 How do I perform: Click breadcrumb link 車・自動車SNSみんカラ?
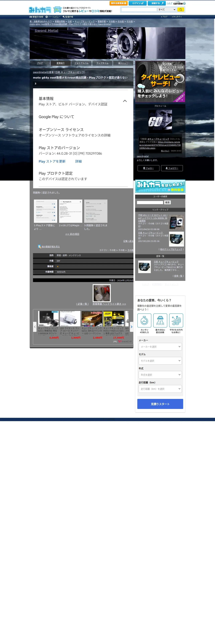41,22
